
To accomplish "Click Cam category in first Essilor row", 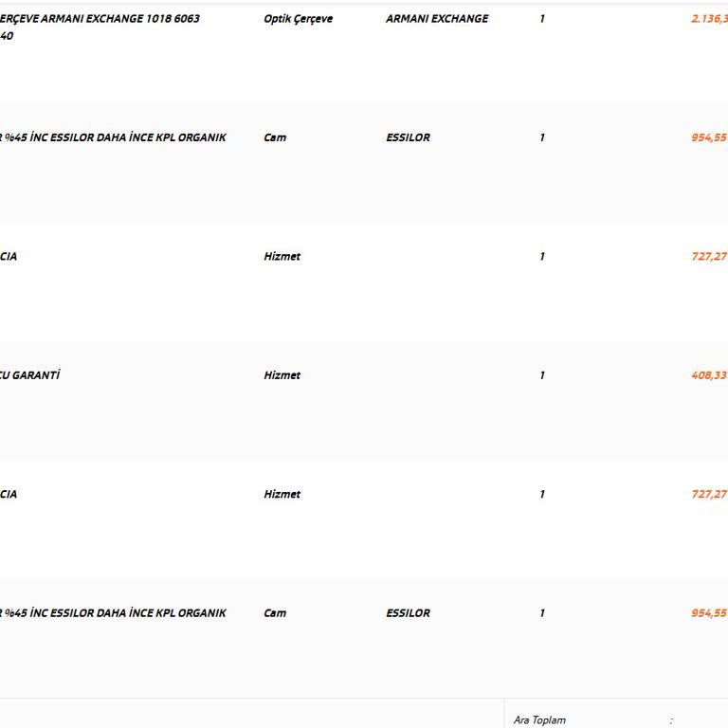I will (275, 137).
